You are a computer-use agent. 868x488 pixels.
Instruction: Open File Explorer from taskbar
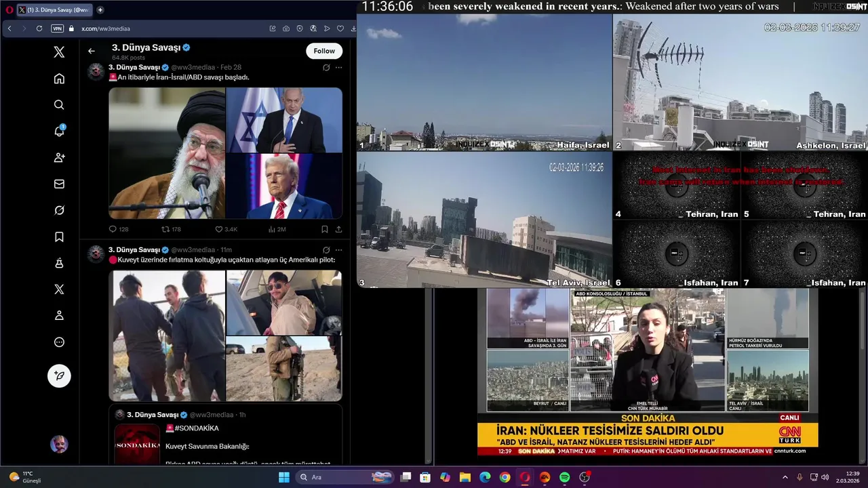pyautogui.click(x=465, y=477)
